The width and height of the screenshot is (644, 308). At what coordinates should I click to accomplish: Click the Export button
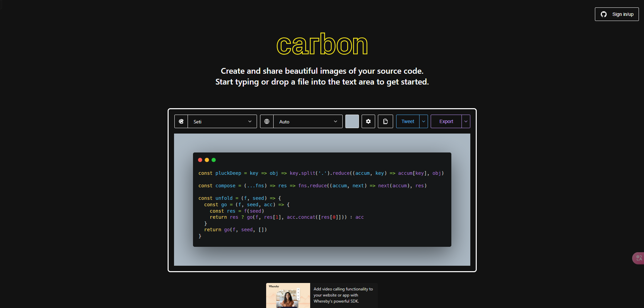click(446, 121)
